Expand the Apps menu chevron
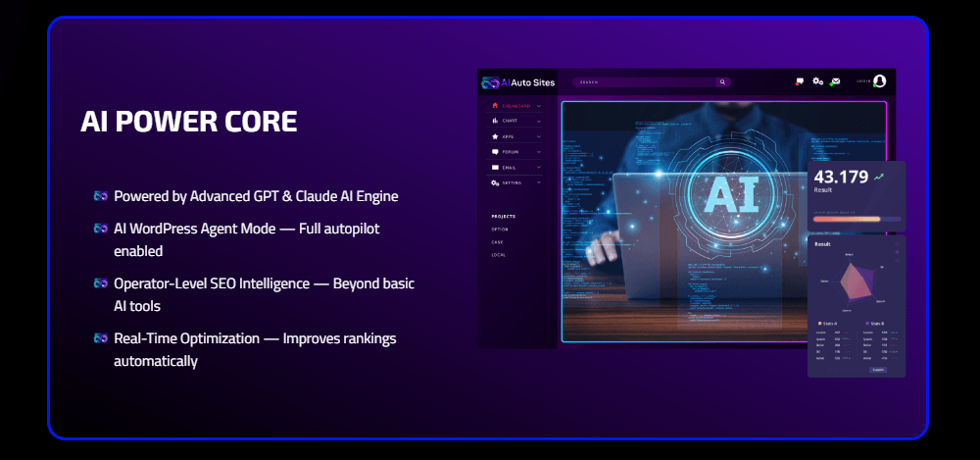The height and width of the screenshot is (460, 980). click(x=538, y=136)
